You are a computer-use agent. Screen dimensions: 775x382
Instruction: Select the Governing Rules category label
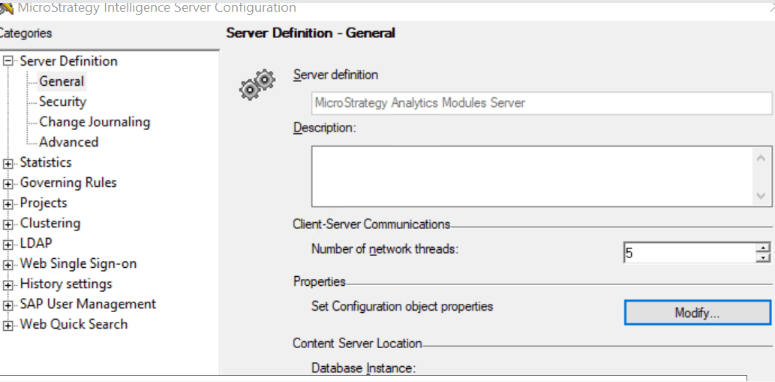tap(68, 183)
